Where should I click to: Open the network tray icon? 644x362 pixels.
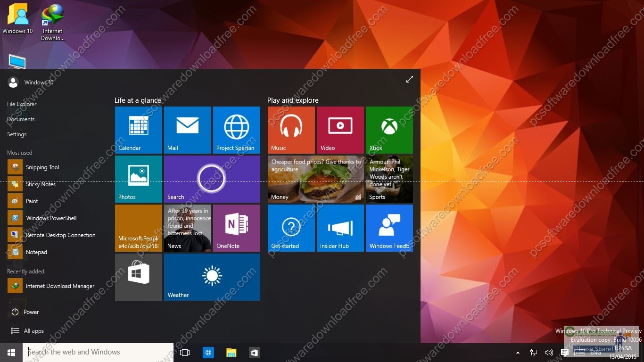point(534,353)
